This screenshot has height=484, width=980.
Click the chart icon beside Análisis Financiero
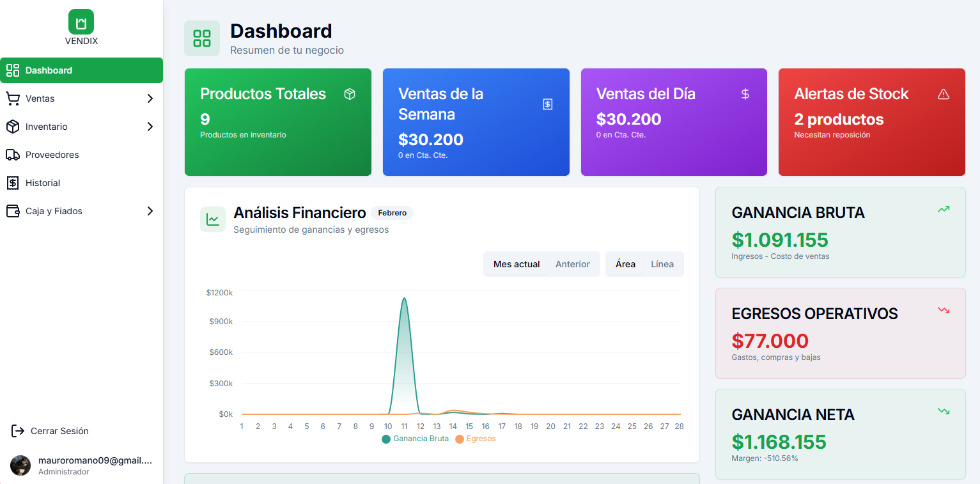coord(213,219)
